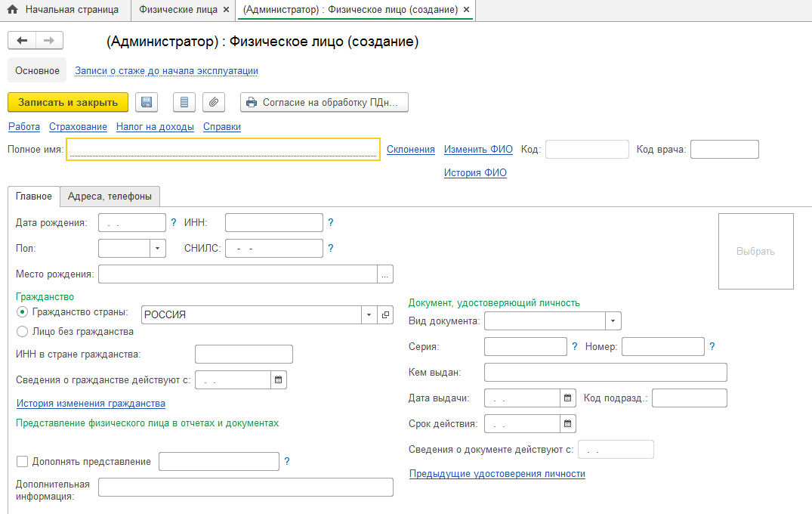This screenshot has height=514, width=812.
Task: Open calendar for citizenship effective date
Action: 279,379
